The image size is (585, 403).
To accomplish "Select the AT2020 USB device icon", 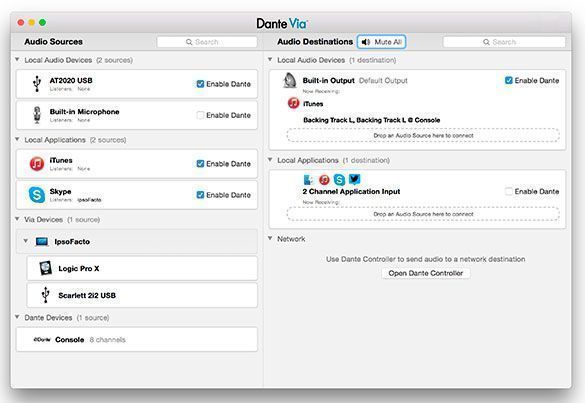I will point(37,84).
